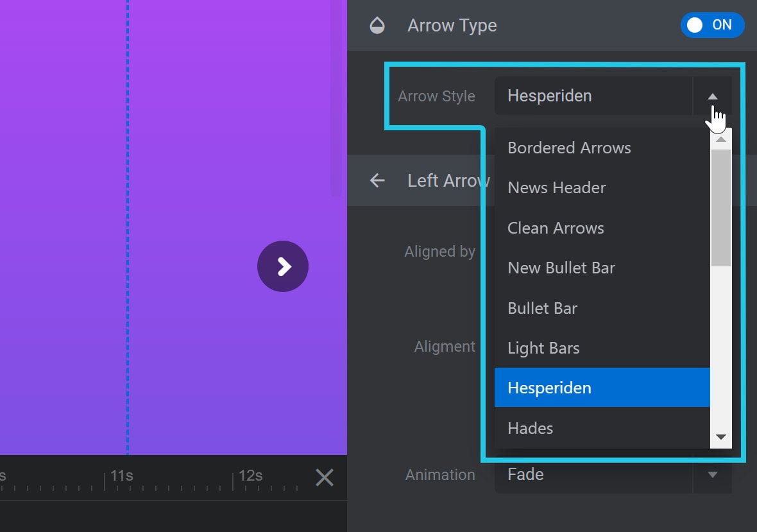Pick Clean Arrows style
Image resolution: width=757 pixels, height=532 pixels.
tap(602, 228)
